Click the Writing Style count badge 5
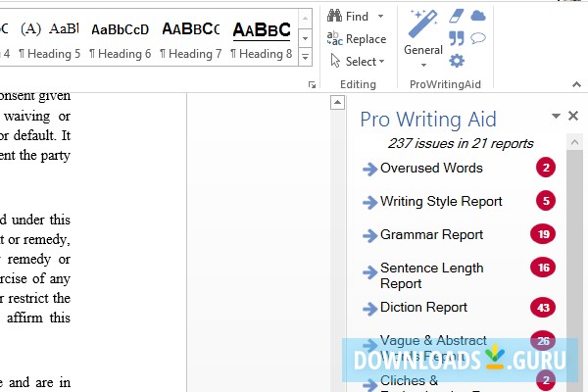Viewport: 588px width, 392px height. coord(546,201)
